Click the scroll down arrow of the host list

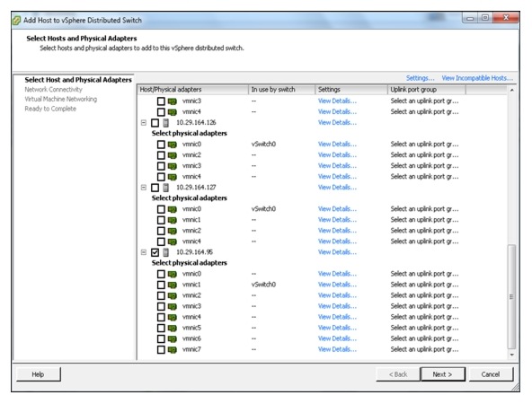[x=511, y=355]
